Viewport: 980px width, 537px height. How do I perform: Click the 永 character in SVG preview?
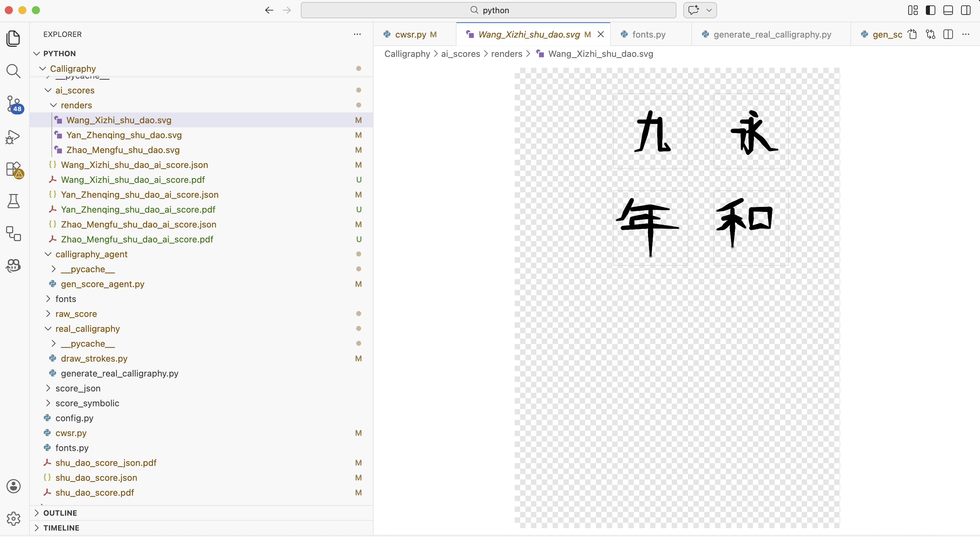(x=754, y=132)
